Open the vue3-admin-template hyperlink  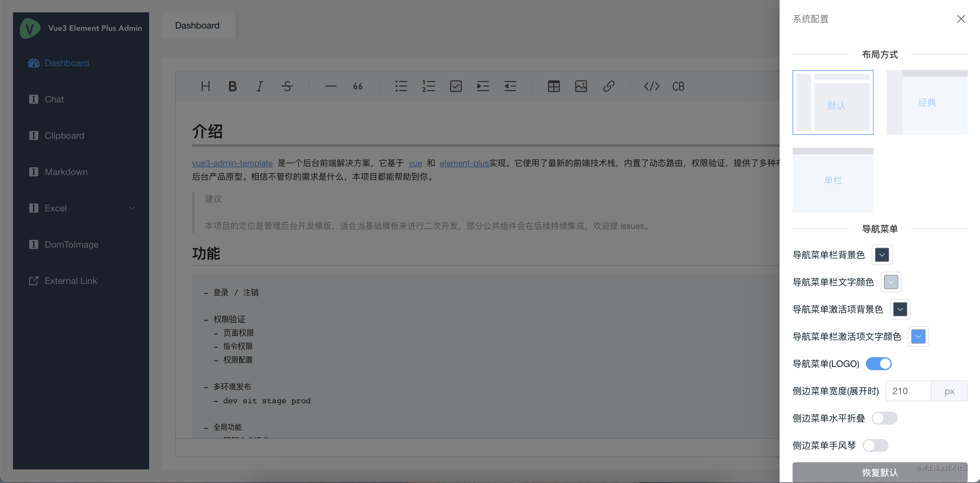click(232, 163)
